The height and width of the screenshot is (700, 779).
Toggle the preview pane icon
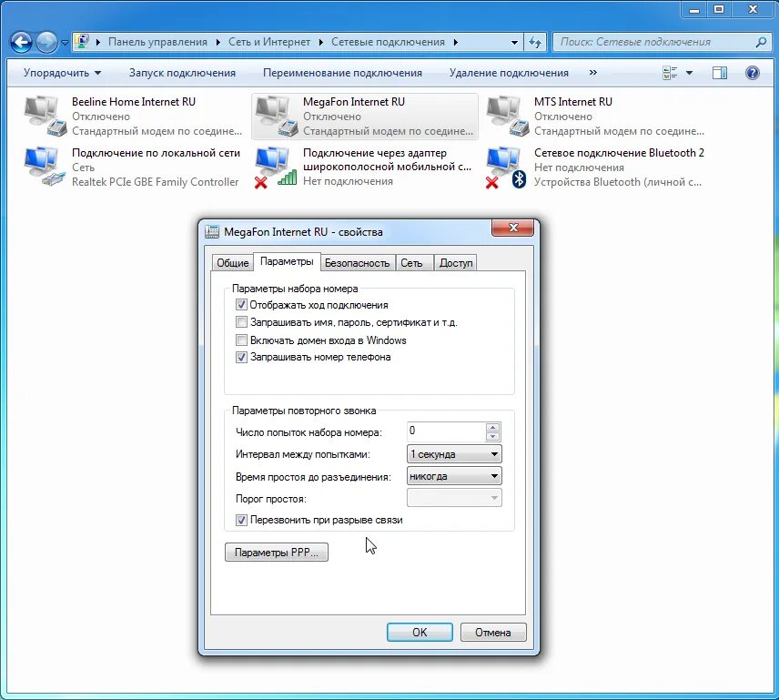point(719,73)
